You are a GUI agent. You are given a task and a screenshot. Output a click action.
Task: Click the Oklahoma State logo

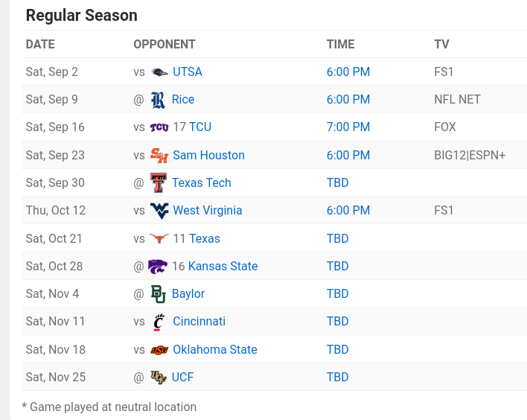159,349
